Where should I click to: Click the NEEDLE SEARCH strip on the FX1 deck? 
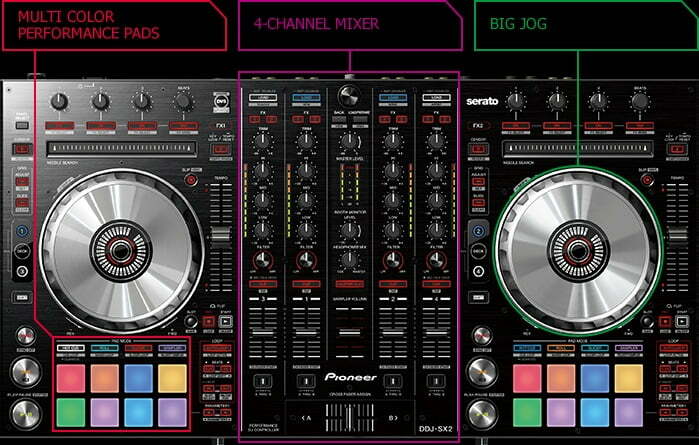click(122, 148)
